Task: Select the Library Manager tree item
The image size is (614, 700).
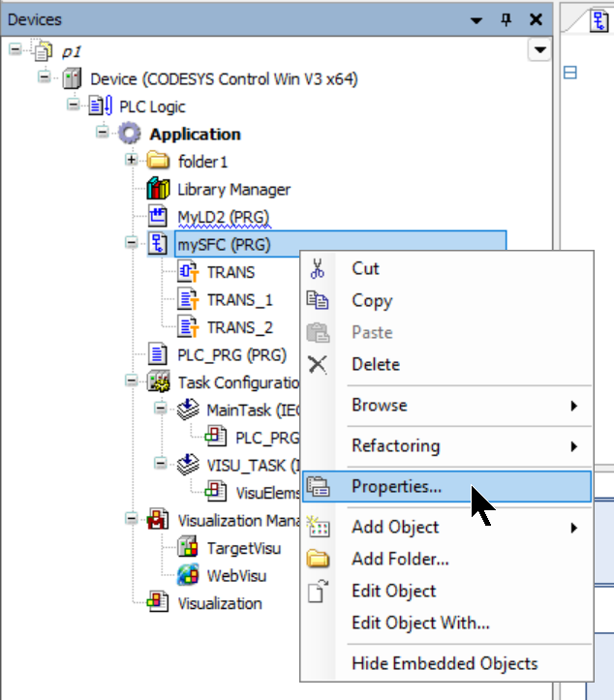Action: [234, 190]
